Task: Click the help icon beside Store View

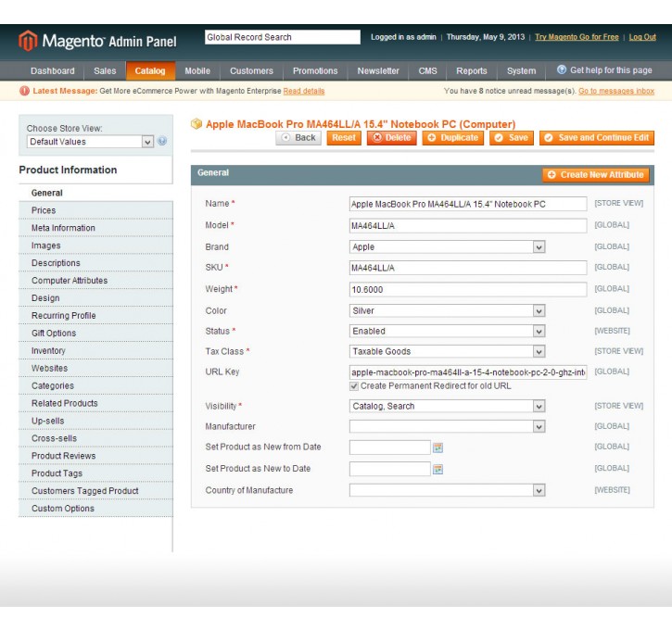Action: (162, 141)
